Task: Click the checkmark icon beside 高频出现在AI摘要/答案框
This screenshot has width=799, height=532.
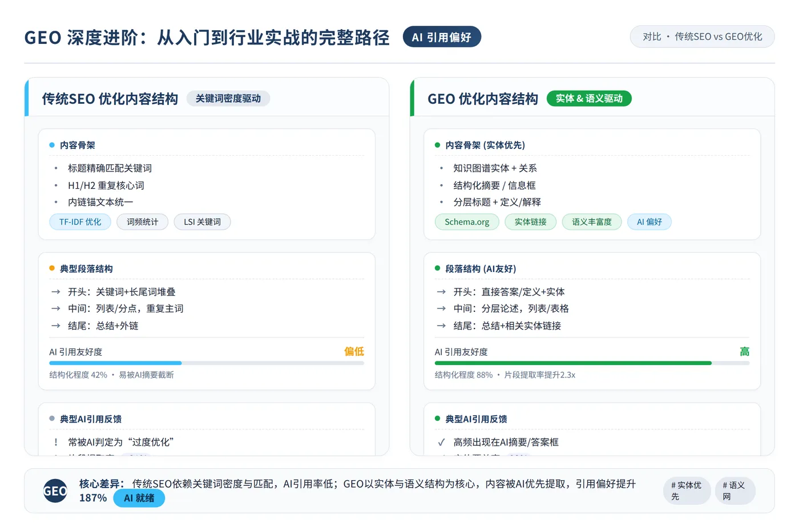Action: pos(441,442)
